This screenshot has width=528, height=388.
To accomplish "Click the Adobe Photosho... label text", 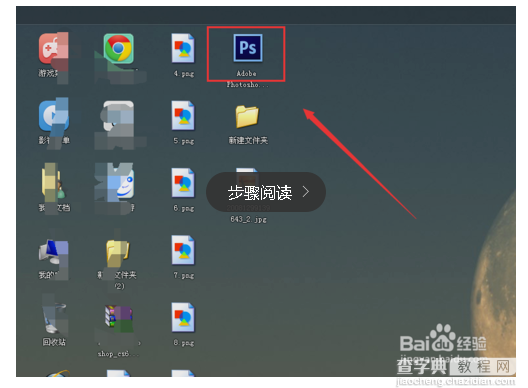I will (247, 79).
